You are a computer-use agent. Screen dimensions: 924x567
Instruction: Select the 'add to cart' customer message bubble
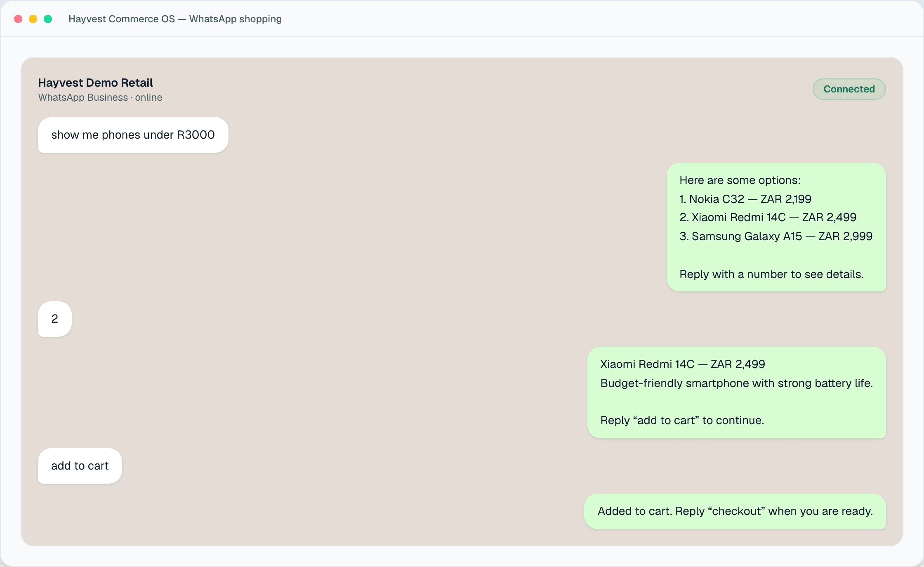pyautogui.click(x=80, y=466)
